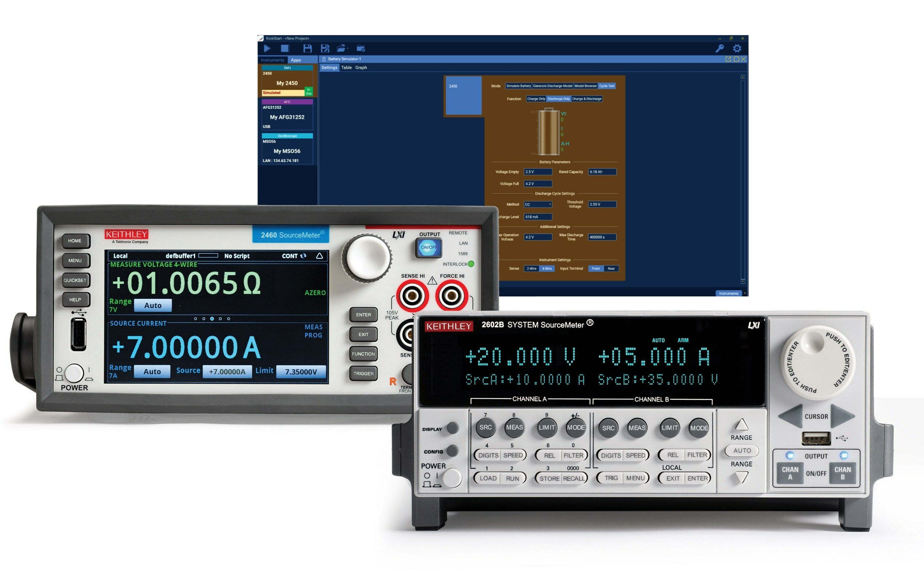The height and width of the screenshot is (573, 924).
Task: Click the Save project disk icon
Action: click(307, 48)
